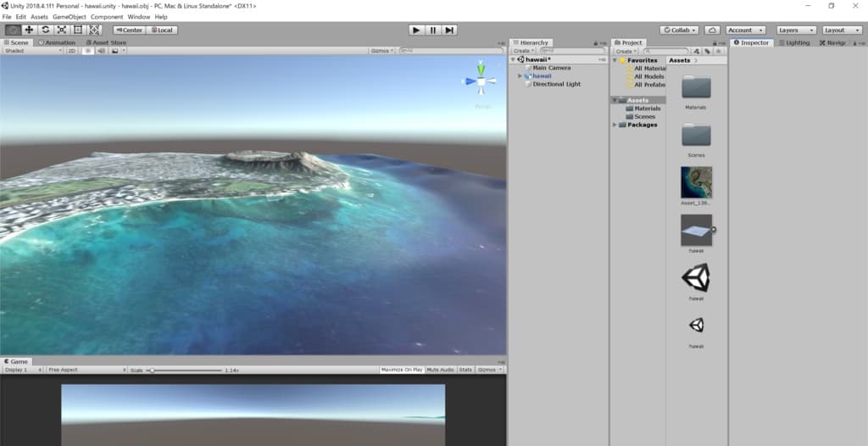Select the Materials folder thumbnail in Assets
The height and width of the screenshot is (446, 868).
696,87
